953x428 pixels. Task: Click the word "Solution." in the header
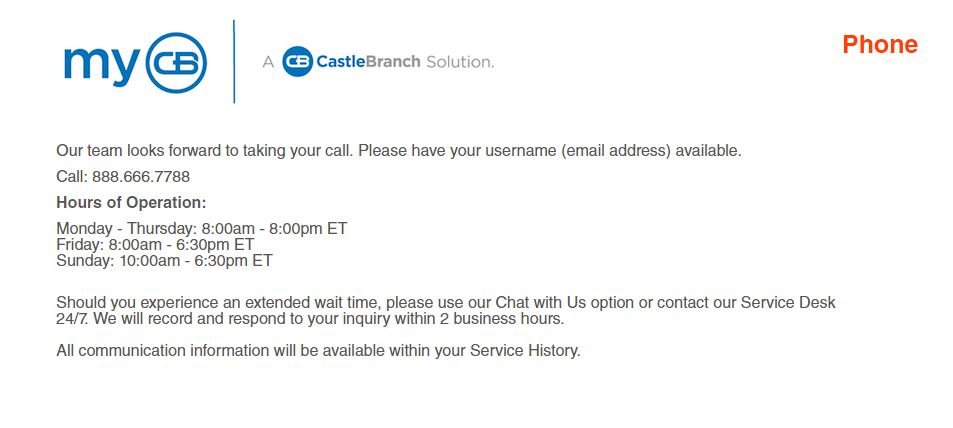[460, 62]
